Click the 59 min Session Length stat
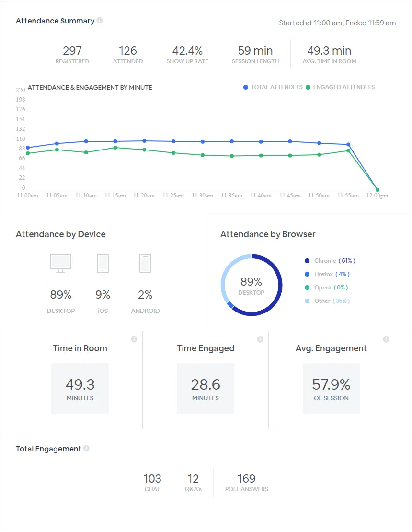Image resolution: width=412 pixels, height=532 pixels. coord(255,54)
